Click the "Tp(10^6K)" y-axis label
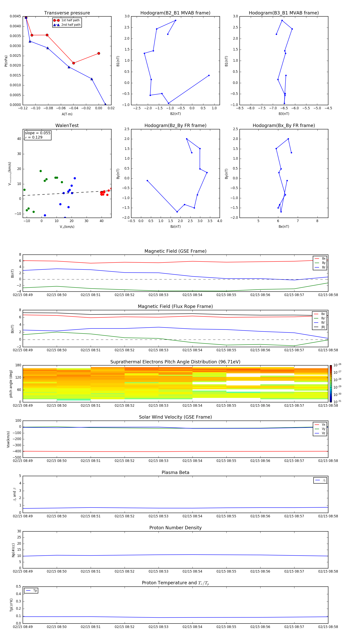 (11, 605)
